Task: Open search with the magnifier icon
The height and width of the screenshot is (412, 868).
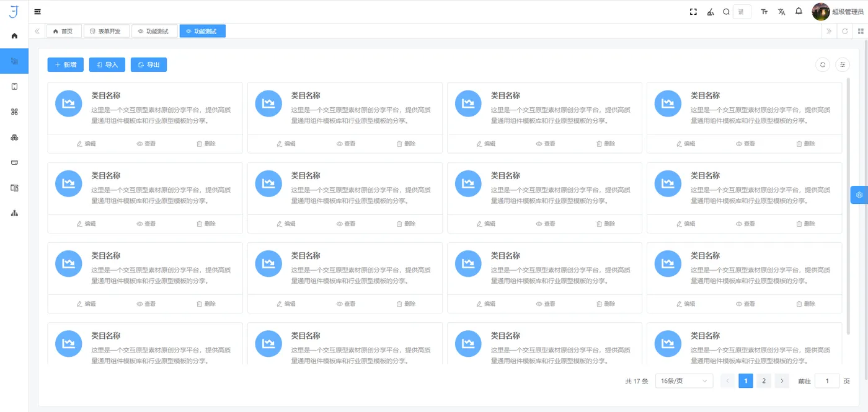Action: pyautogui.click(x=725, y=11)
